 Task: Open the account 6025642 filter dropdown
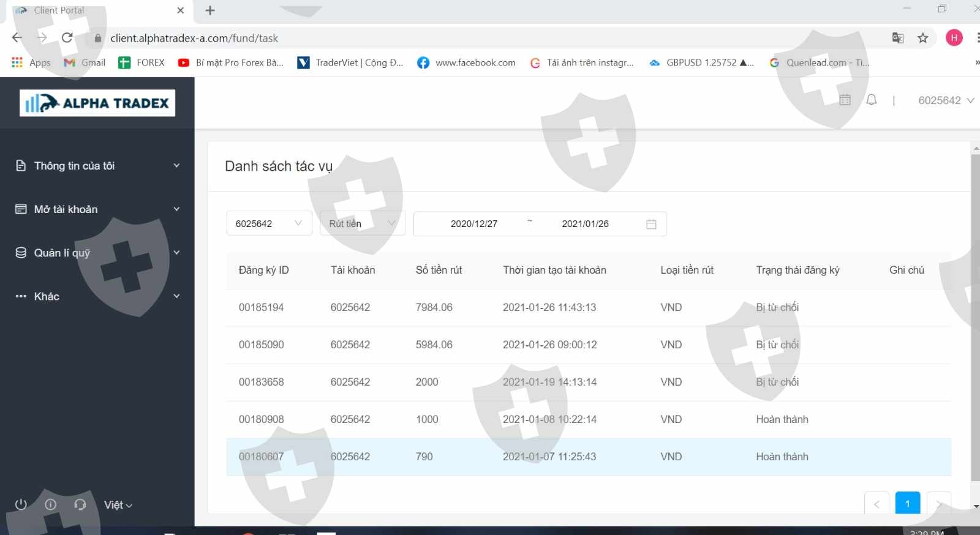point(269,223)
